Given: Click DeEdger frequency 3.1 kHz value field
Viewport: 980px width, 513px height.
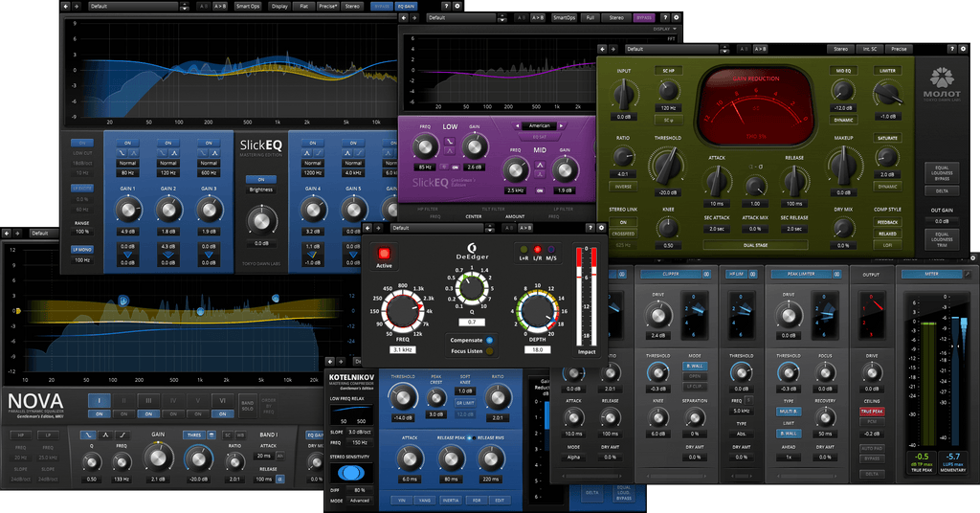Looking at the screenshot, I should point(402,350).
